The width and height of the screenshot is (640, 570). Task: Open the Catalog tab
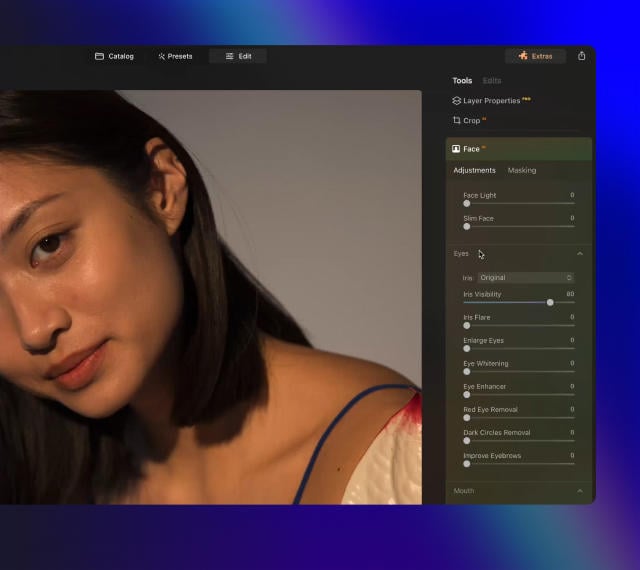[114, 56]
